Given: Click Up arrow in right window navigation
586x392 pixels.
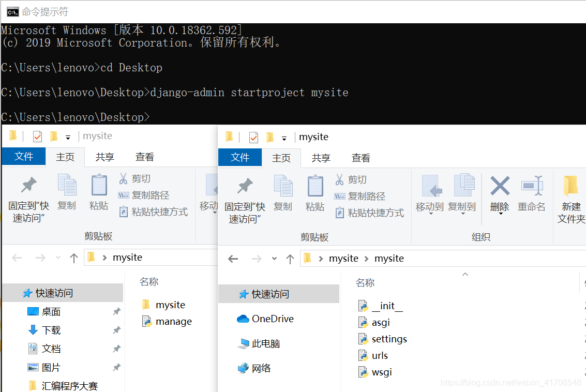Looking at the screenshot, I should [x=290, y=259].
